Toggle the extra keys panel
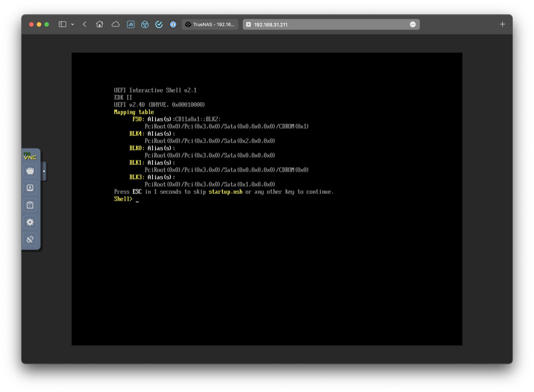This screenshot has height=392, width=534. click(30, 188)
